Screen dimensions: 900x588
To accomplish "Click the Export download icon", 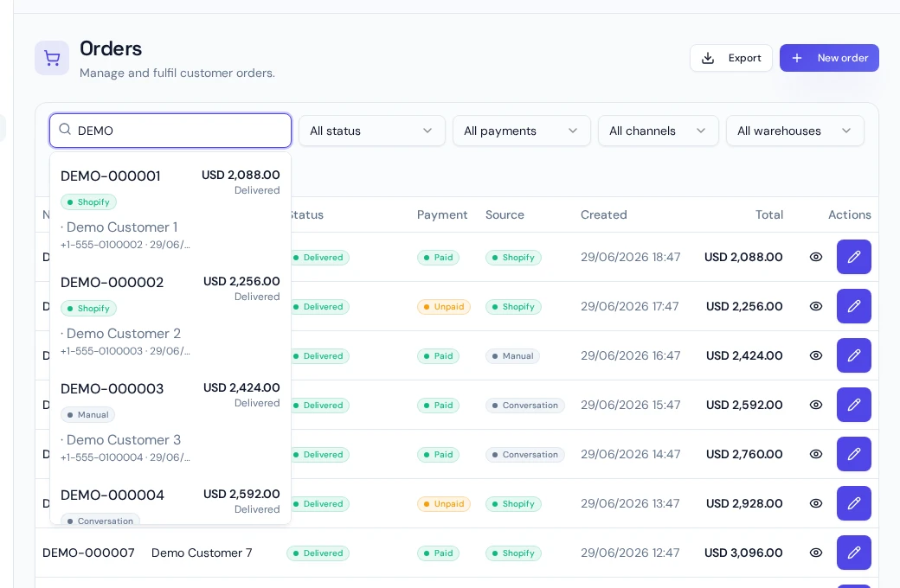I will (x=708, y=58).
